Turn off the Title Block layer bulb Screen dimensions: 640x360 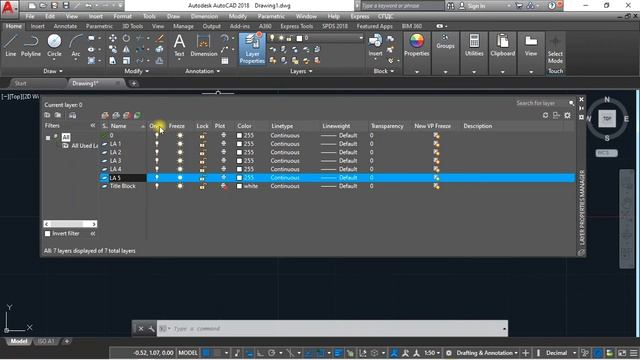(x=157, y=186)
